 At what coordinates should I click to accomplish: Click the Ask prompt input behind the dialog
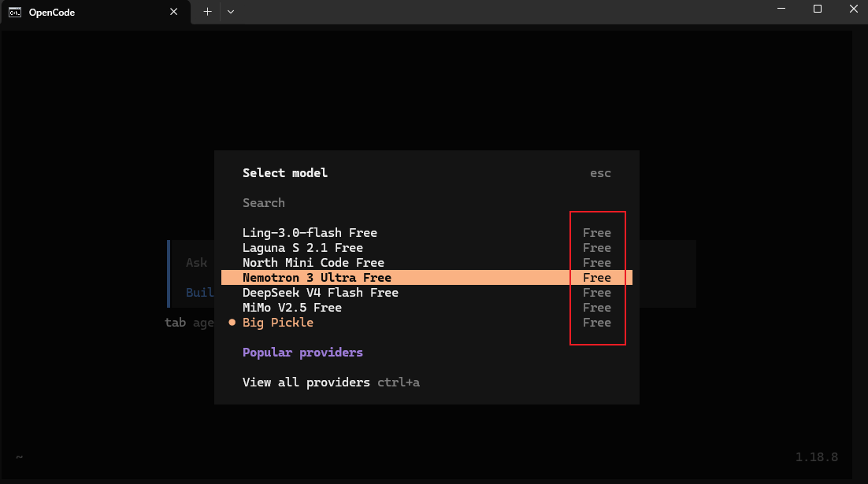196,263
